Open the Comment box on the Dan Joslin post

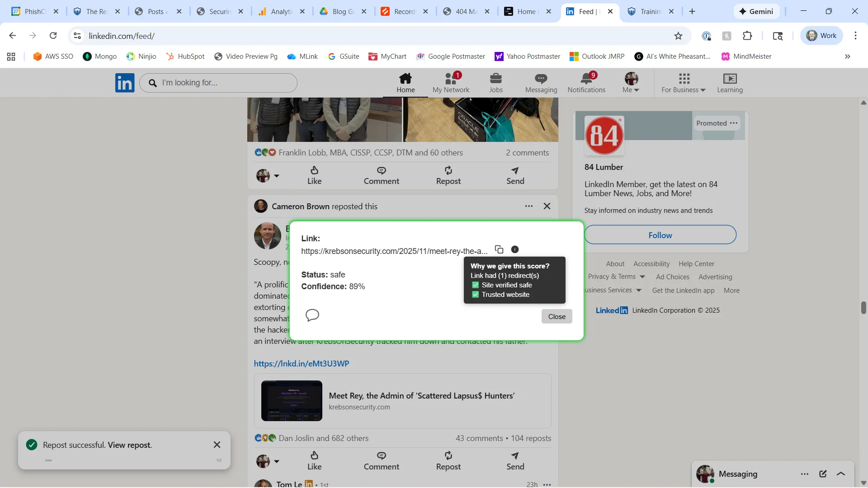[x=382, y=461]
